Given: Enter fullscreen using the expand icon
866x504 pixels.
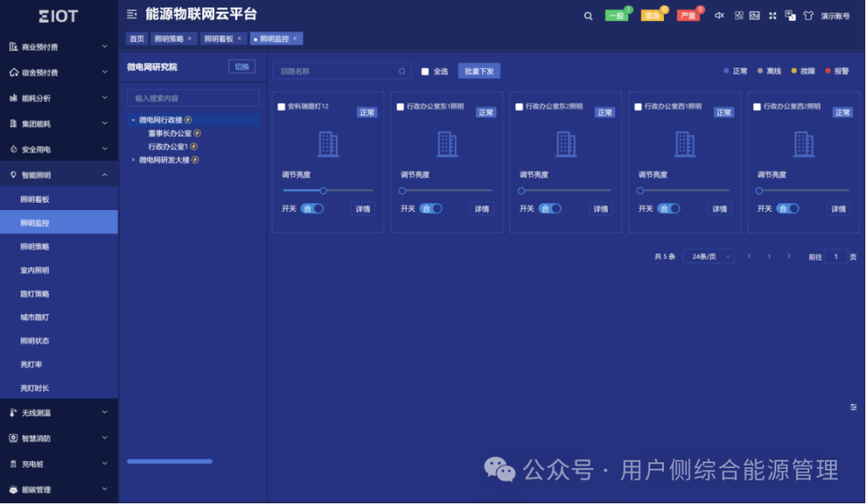Looking at the screenshot, I should tap(772, 15).
